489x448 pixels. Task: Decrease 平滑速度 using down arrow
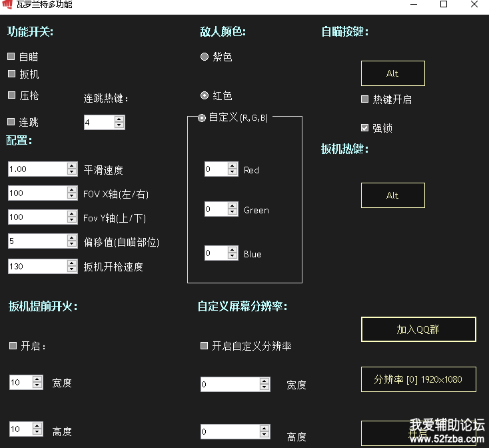(x=72, y=172)
